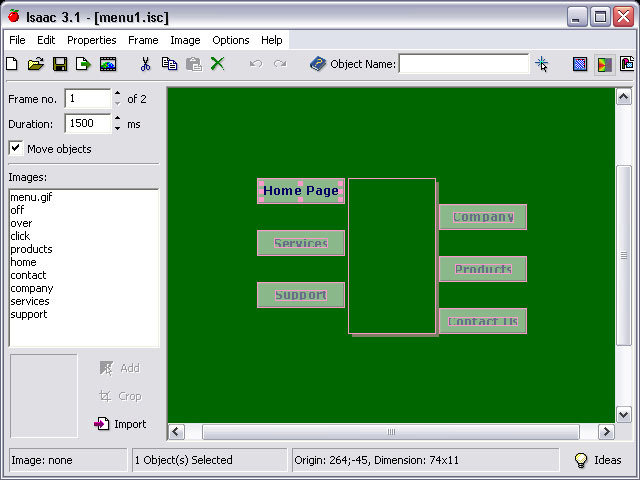Click the Paste clipboard icon
The height and width of the screenshot is (480, 640).
[x=194, y=64]
